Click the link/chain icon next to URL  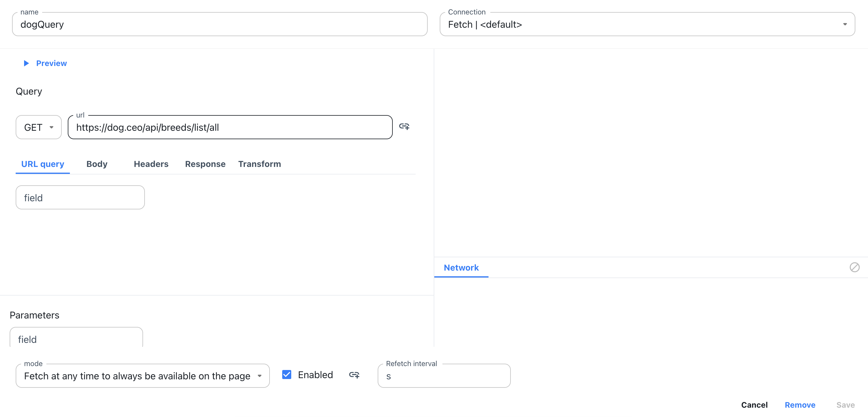405,127
